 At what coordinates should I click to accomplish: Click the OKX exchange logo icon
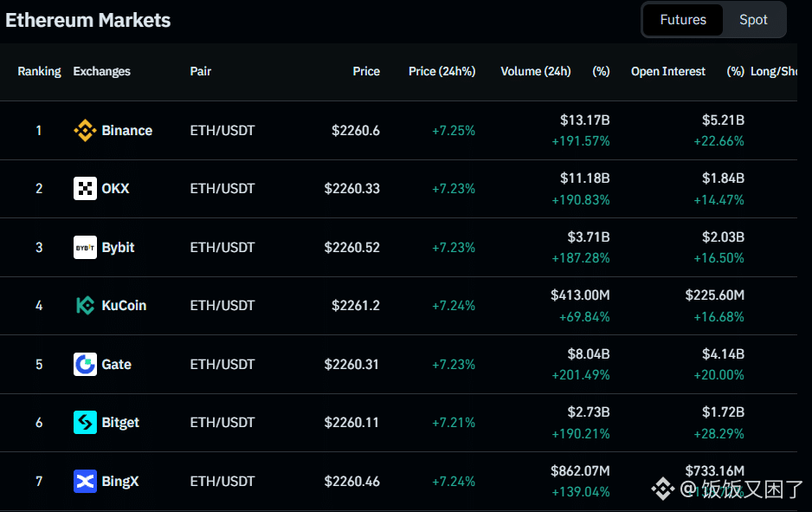click(85, 189)
